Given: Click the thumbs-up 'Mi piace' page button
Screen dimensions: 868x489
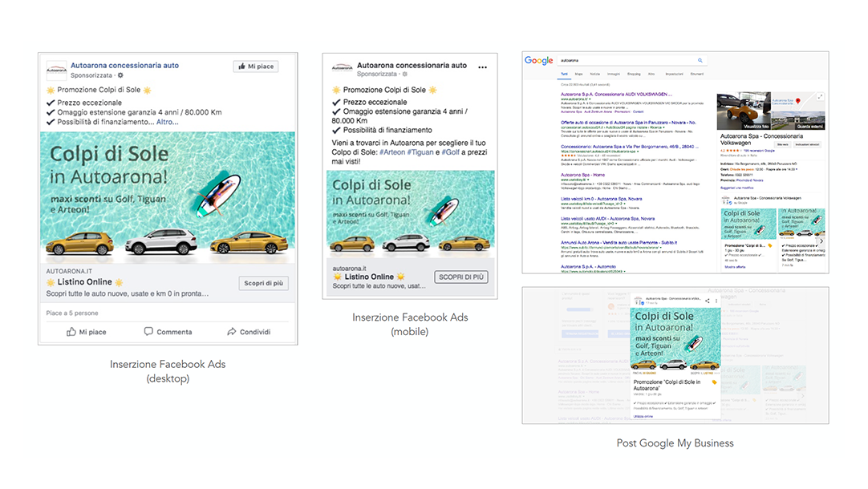Looking at the screenshot, I should 256,67.
